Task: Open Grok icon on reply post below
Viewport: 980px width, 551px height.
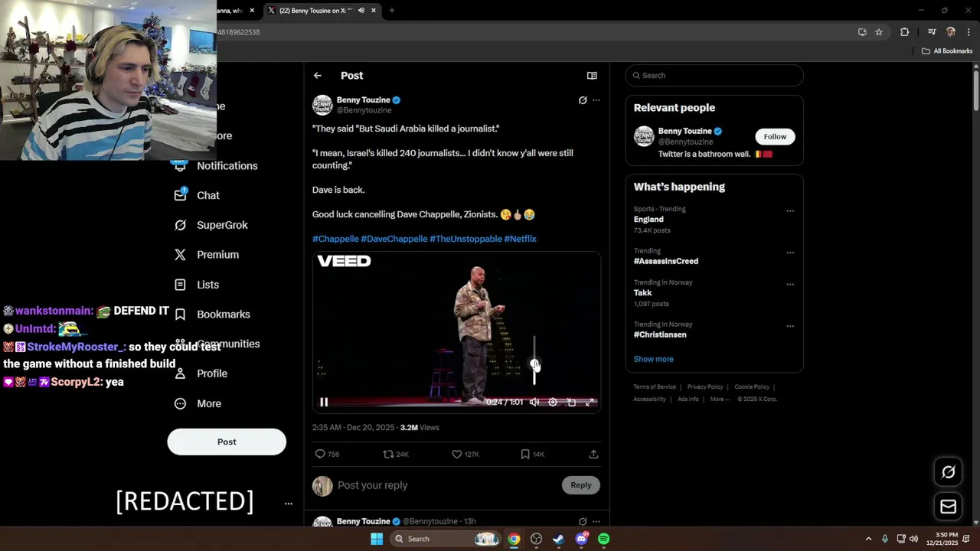Action: pyautogui.click(x=583, y=521)
